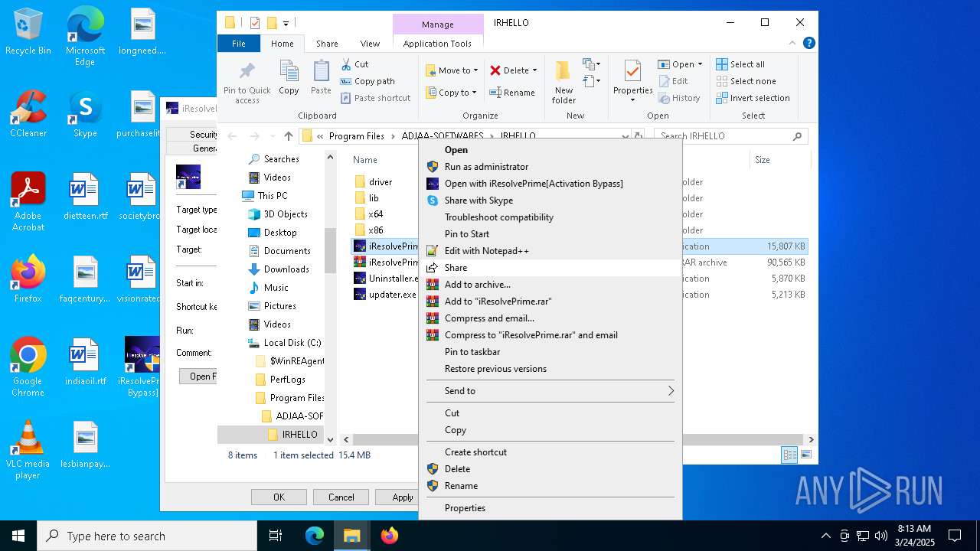The width and height of the screenshot is (980, 551).
Task: Click Paste shortcut in ribbon
Action: (375, 98)
